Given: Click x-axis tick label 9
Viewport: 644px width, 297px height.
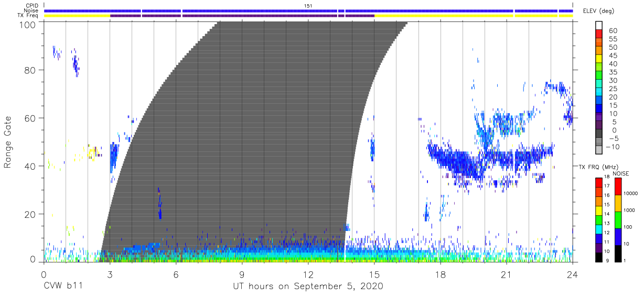Looking at the screenshot, I should [242, 274].
